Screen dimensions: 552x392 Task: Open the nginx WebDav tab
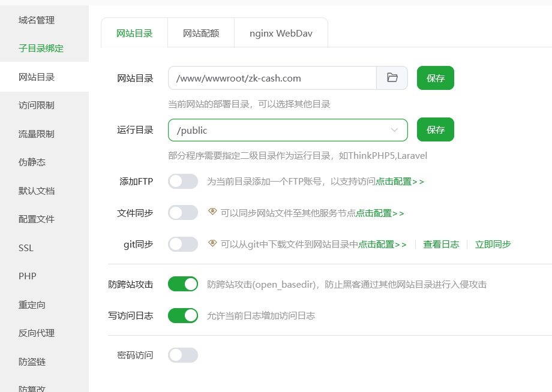281,33
